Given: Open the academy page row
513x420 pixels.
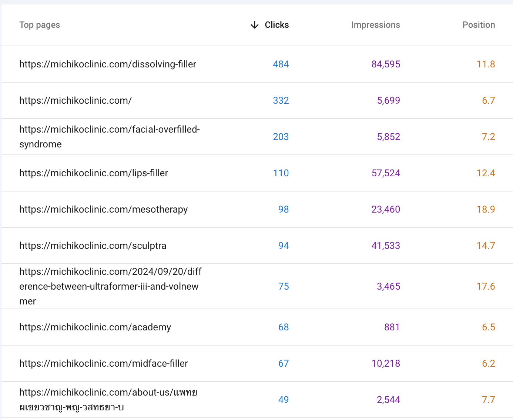Looking at the screenshot, I should point(95,327).
